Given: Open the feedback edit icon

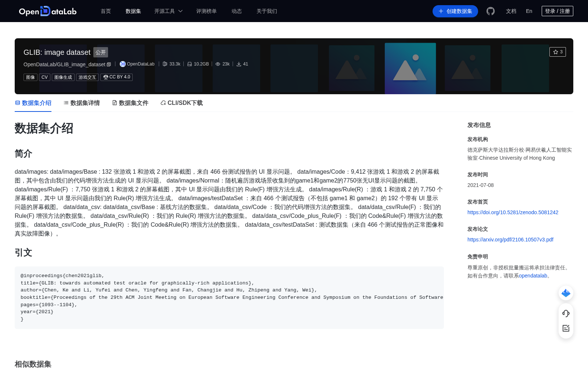Looking at the screenshot, I should point(566,328).
